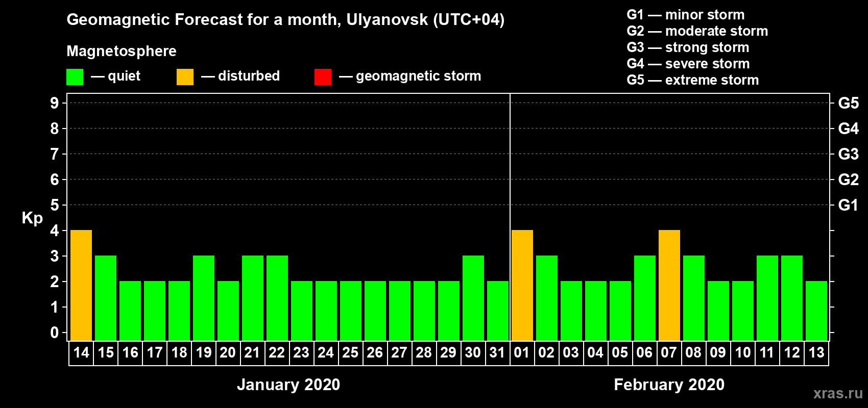Click the G4 axis label on right
The height and width of the screenshot is (408, 868).
tap(848, 129)
